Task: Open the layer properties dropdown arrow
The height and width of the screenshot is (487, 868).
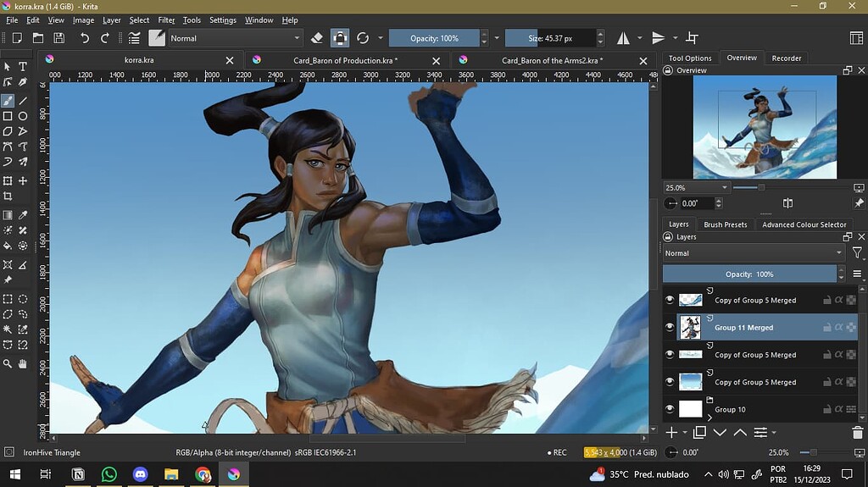Action: pyautogui.click(x=774, y=433)
